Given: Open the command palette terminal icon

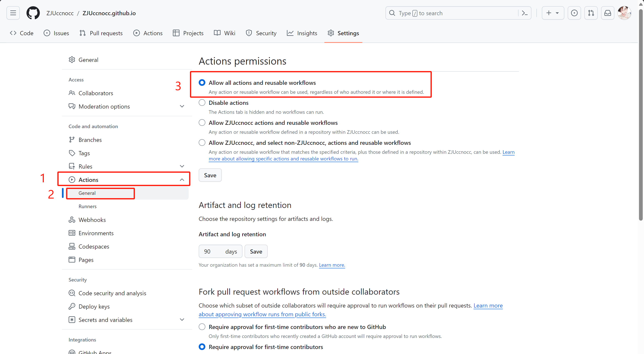Looking at the screenshot, I should pyautogui.click(x=525, y=13).
